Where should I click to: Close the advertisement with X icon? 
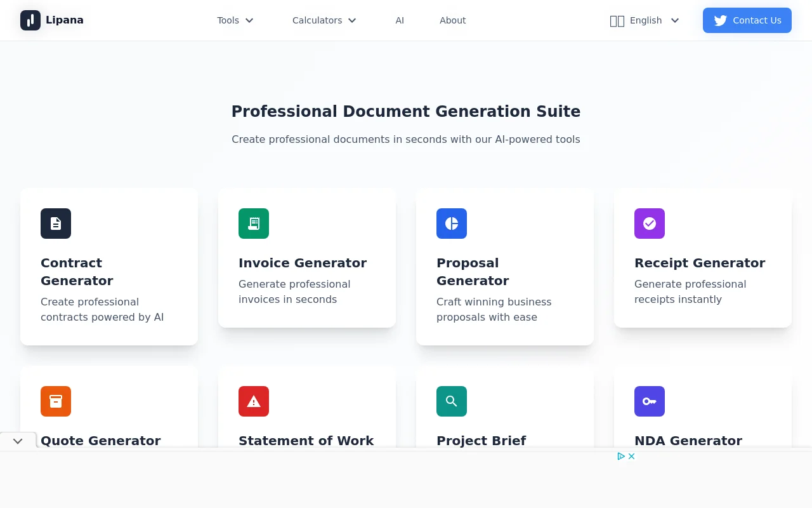pos(632,456)
